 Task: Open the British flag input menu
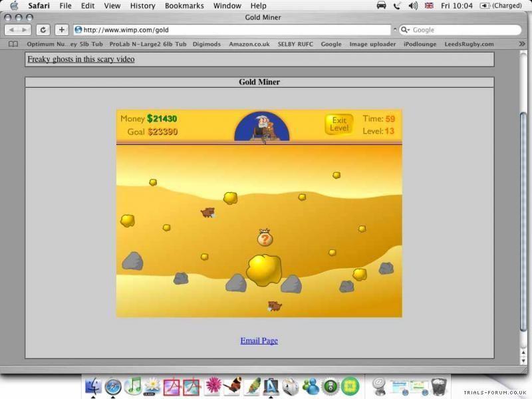point(429,5)
